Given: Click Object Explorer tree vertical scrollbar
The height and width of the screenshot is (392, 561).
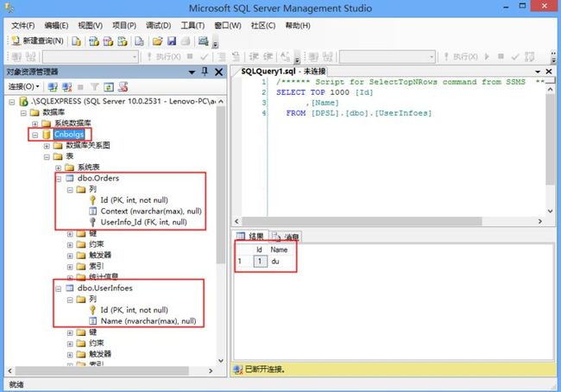Looking at the screenshot, I should 221,185.
